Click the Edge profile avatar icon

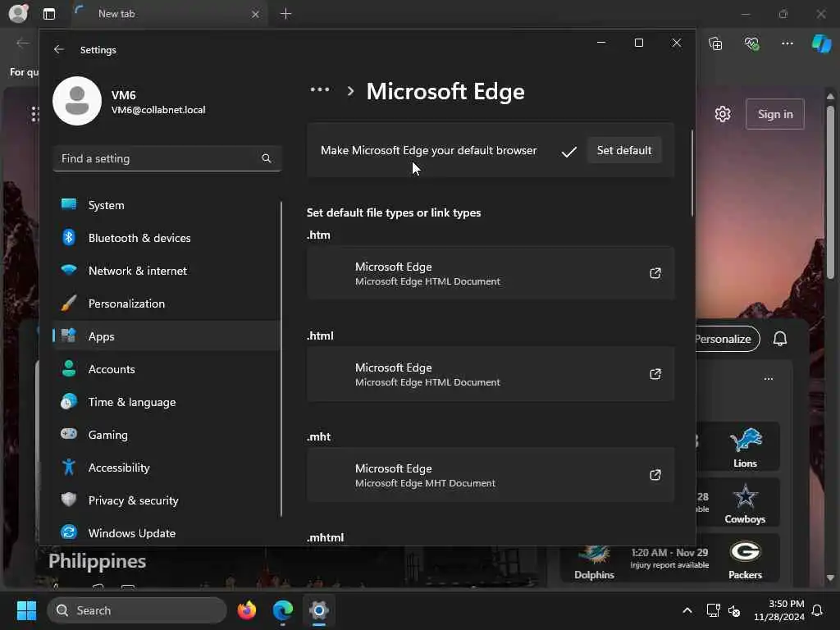pyautogui.click(x=18, y=14)
